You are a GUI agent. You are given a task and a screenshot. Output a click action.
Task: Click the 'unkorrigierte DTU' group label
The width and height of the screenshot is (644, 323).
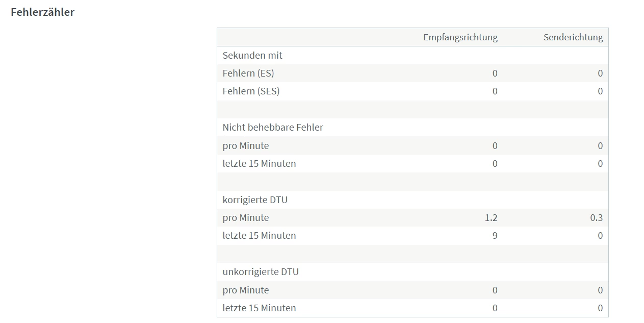261,272
